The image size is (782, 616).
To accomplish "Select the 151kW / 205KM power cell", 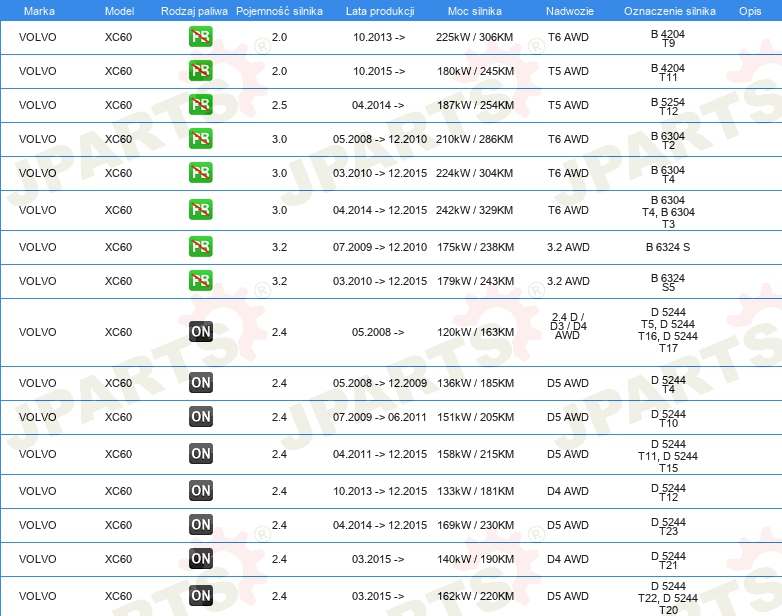I will click(475, 417).
